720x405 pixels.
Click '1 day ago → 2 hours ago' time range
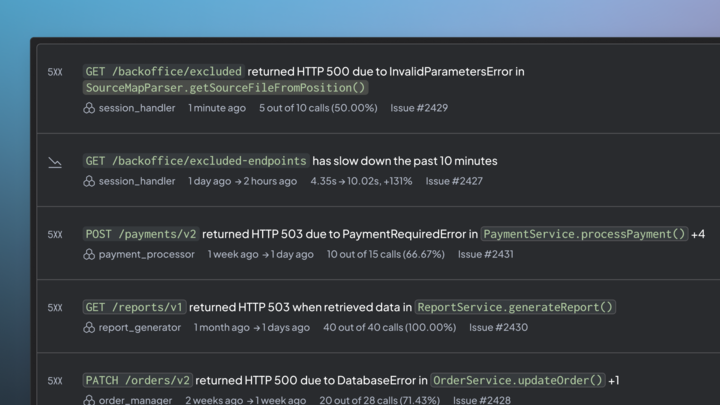click(x=242, y=181)
